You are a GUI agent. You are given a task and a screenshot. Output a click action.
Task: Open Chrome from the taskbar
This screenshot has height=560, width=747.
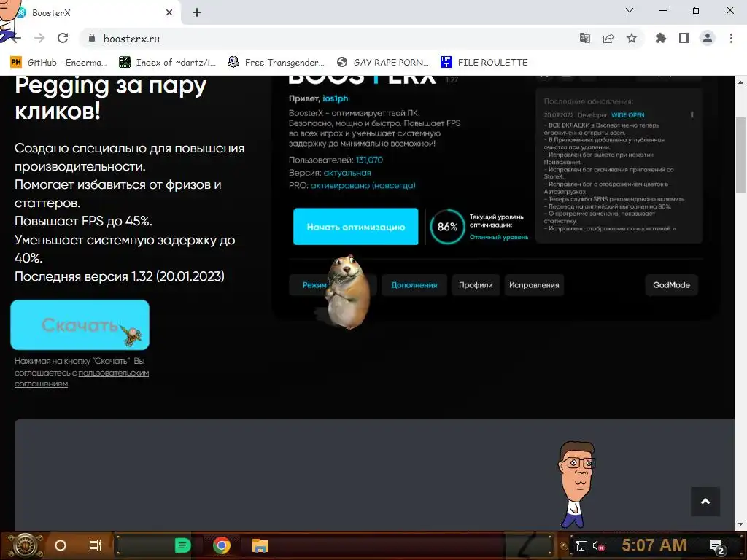[x=222, y=545]
